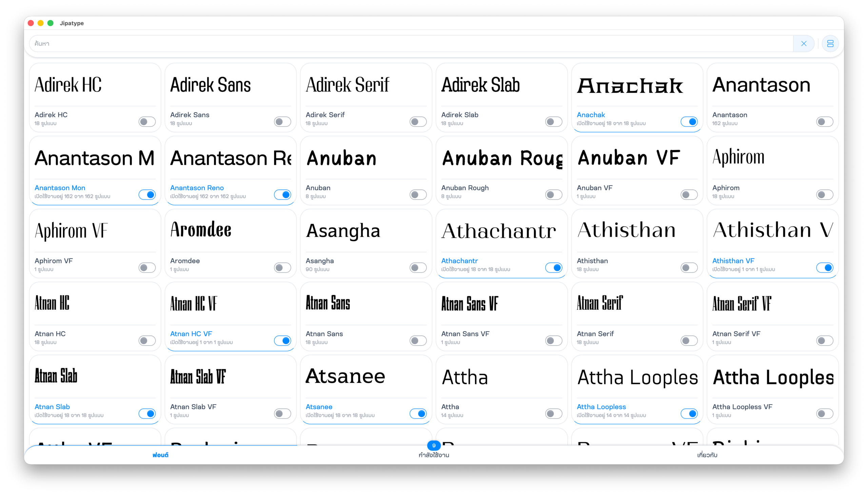
Task: Select the Asangha font preview
Action: pyautogui.click(x=366, y=231)
